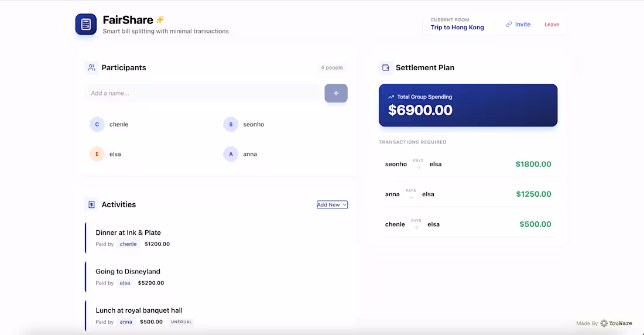Viewport: 644px width, 335px height.
Task: Click the anna payer tag on Lunch
Action: pos(126,322)
